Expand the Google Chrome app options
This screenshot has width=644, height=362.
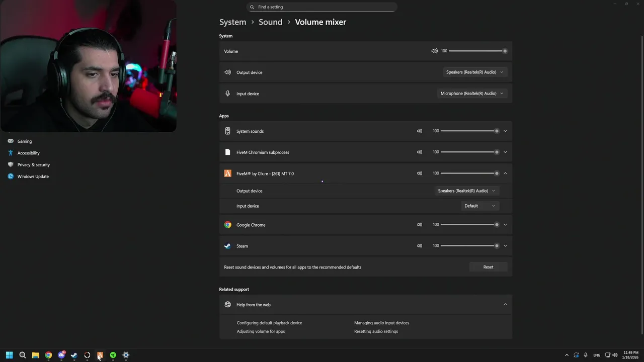[x=505, y=225]
